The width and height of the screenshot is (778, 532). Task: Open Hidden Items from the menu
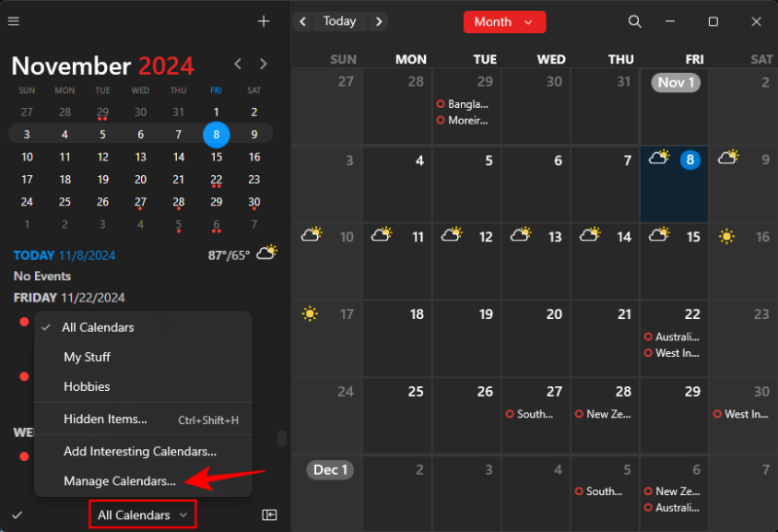(x=105, y=419)
